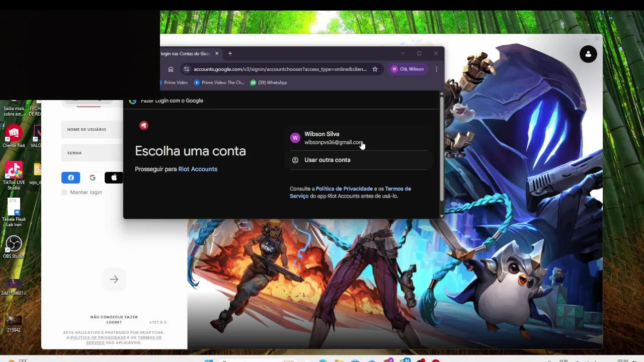Focus the Nome de usuário field
644x362 pixels.
pos(92,130)
